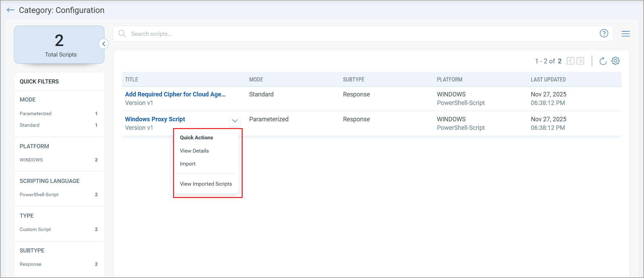
Task: Open the table settings gear icon
Action: click(615, 61)
